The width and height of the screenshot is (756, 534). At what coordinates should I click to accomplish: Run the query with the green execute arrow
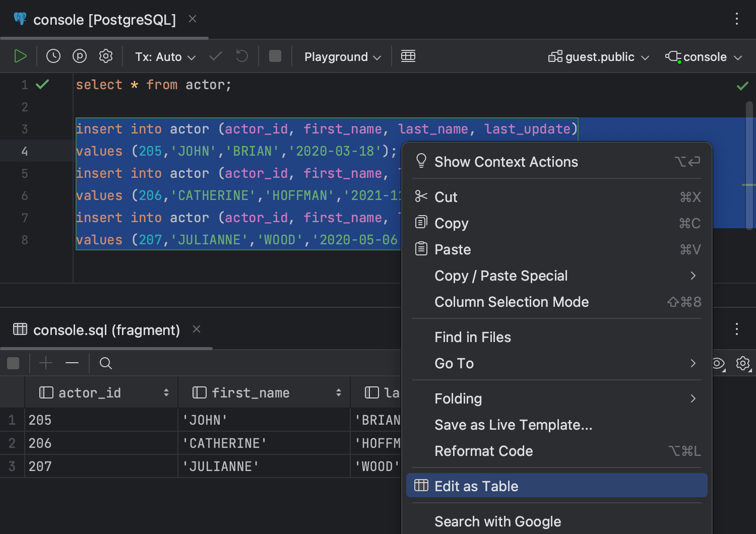(20, 56)
